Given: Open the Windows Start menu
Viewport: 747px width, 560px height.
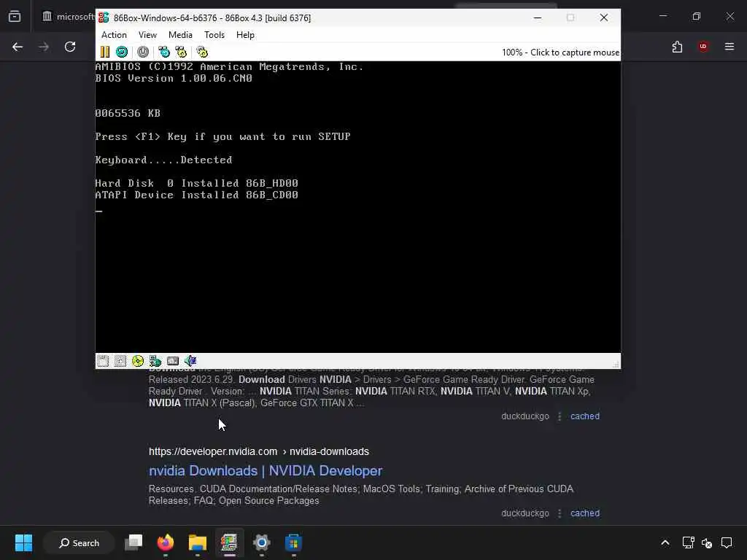Looking at the screenshot, I should (23, 542).
